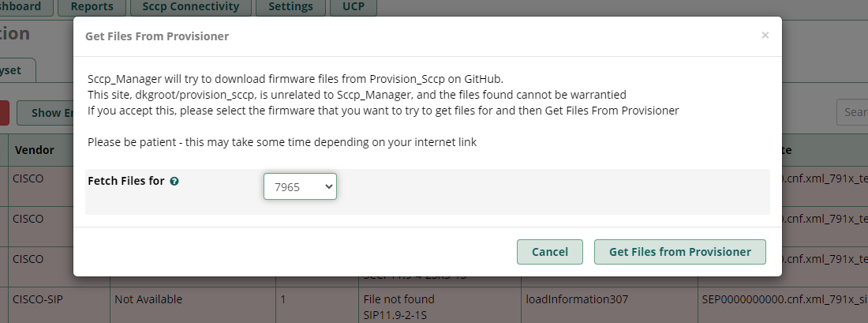868x323 pixels.
Task: Open the Reports tab
Action: pyautogui.click(x=92, y=7)
